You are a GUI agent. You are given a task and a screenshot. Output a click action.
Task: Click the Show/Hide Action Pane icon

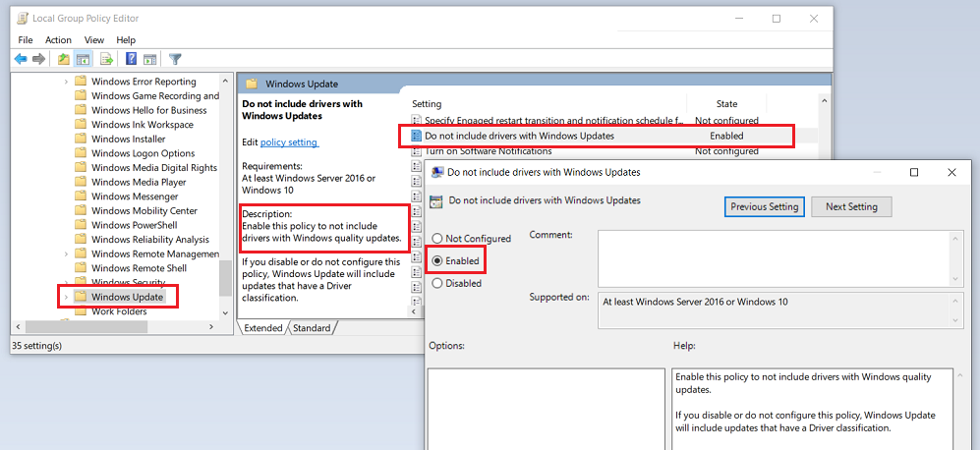pos(150,59)
